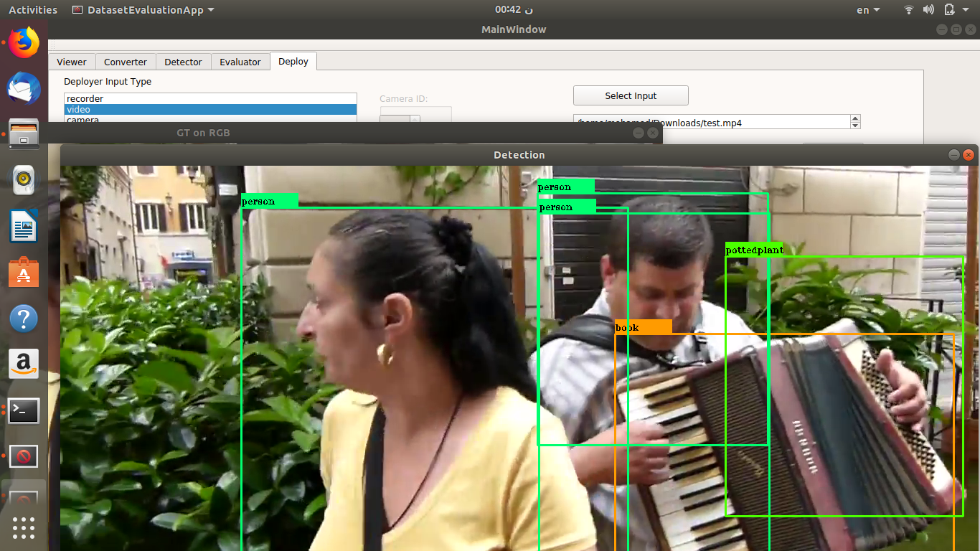Click the orange book detection label
The width and height of the screenshot is (980, 551).
[x=644, y=327]
